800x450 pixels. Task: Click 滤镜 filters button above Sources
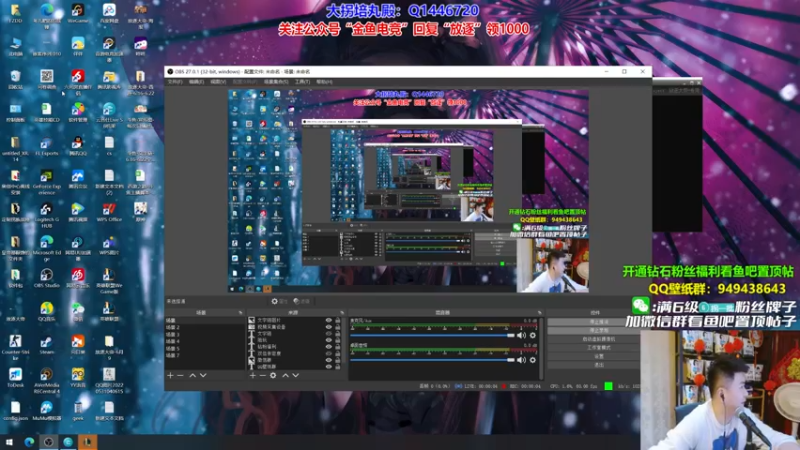(x=302, y=302)
